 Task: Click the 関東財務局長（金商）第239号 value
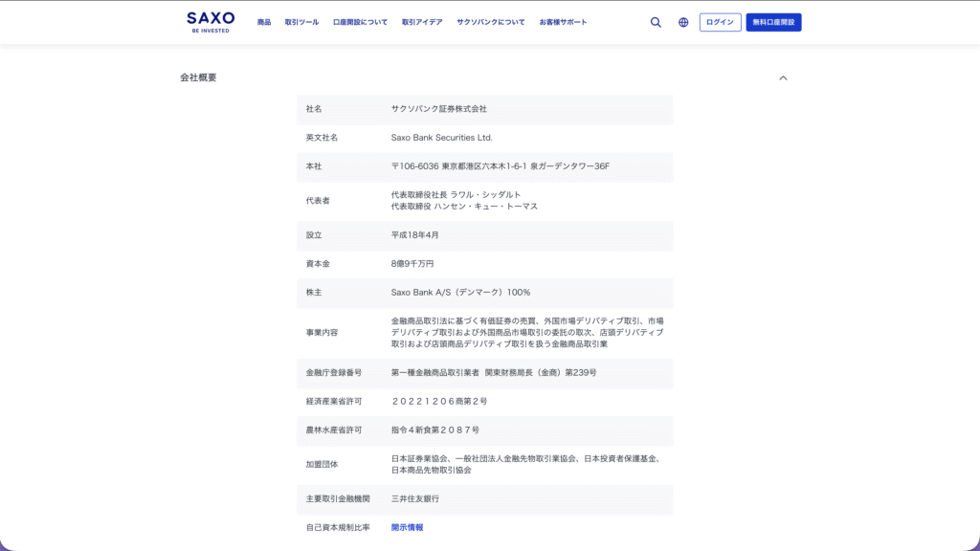click(x=541, y=372)
